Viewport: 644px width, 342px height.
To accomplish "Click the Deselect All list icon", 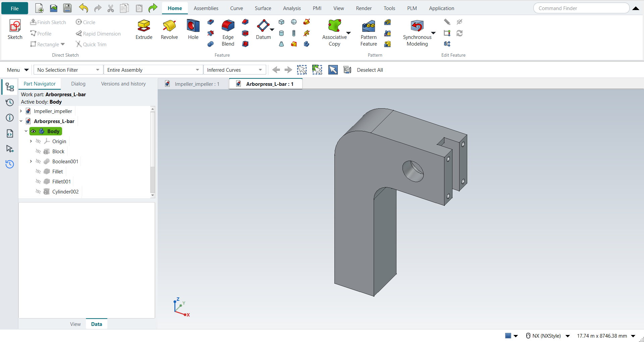I will 347,70.
